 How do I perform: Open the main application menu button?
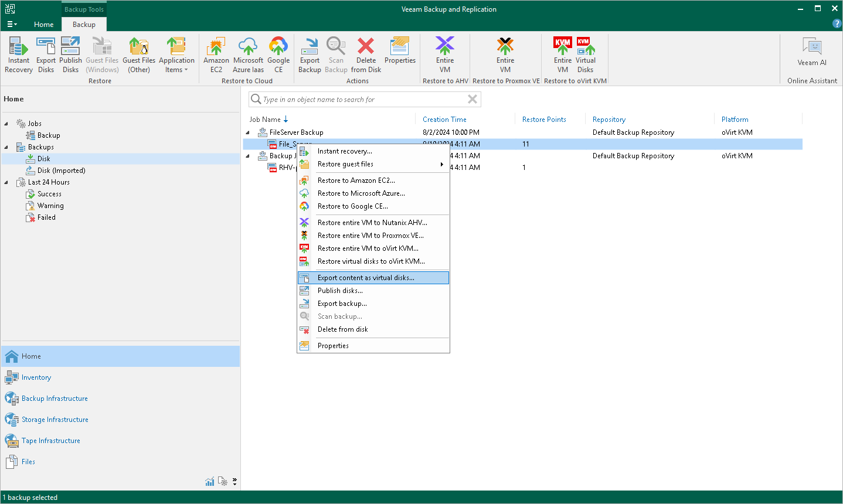(12, 24)
